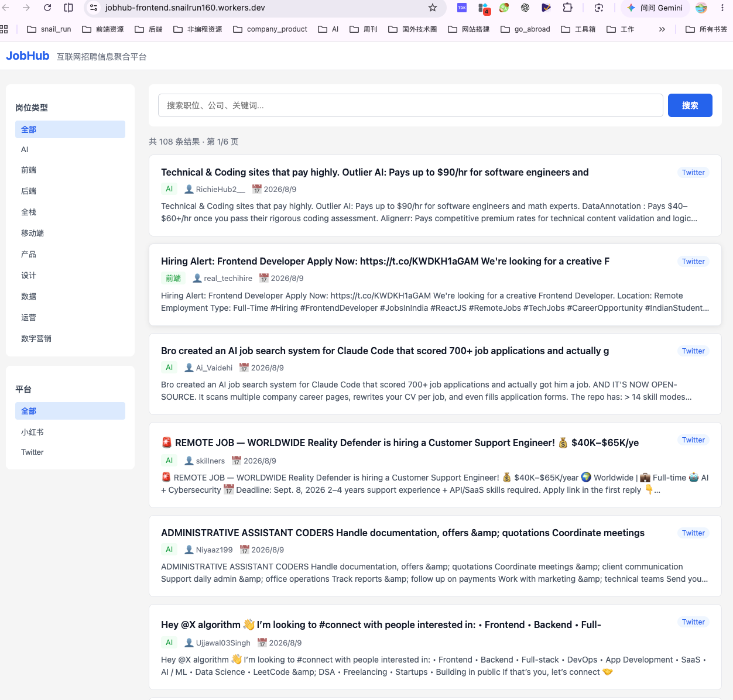The height and width of the screenshot is (700, 733).
Task: Open the Hey @X algorithm post
Action: click(381, 624)
